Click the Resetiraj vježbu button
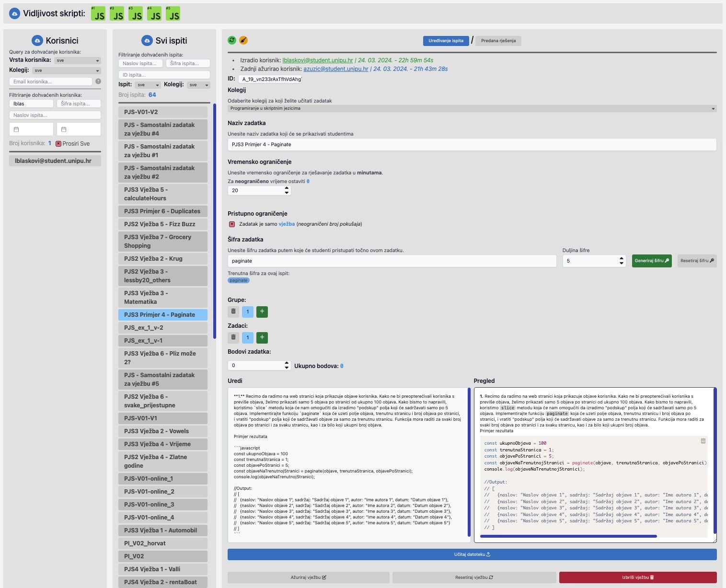Viewport: 726px width, 588px height. click(474, 577)
